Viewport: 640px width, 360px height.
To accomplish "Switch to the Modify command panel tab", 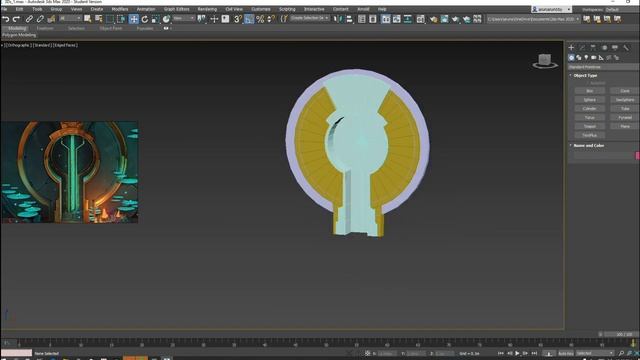I will coord(582,48).
